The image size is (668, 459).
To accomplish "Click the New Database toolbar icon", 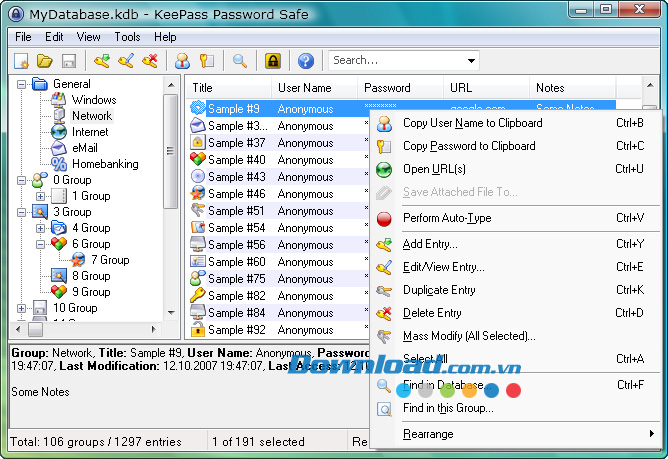I will (x=21, y=61).
